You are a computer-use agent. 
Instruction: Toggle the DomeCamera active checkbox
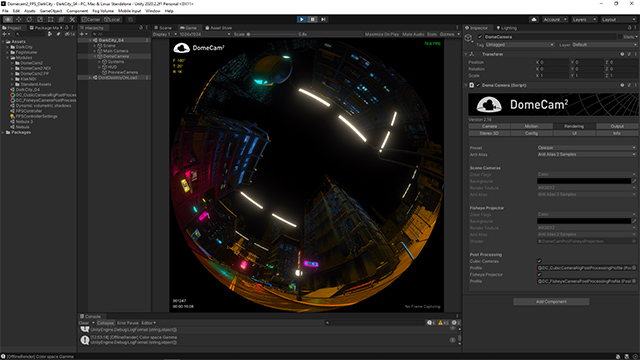click(480, 37)
